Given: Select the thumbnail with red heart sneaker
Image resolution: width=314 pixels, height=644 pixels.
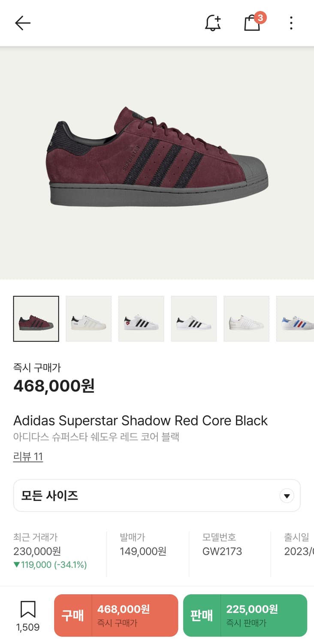Looking at the screenshot, I should click(141, 319).
